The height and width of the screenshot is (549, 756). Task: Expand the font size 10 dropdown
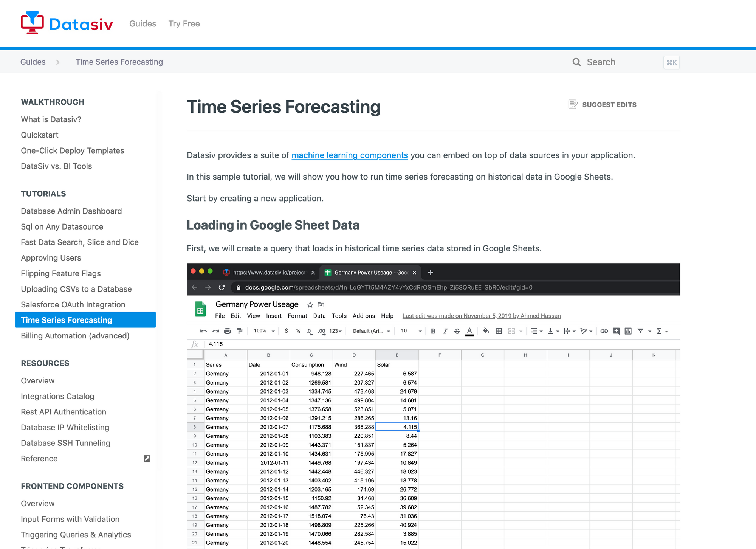411,331
